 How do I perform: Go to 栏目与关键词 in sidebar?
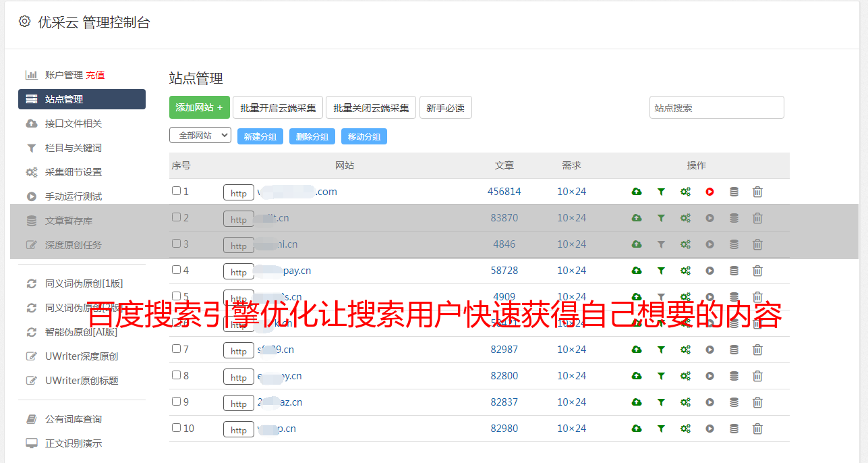(74, 148)
